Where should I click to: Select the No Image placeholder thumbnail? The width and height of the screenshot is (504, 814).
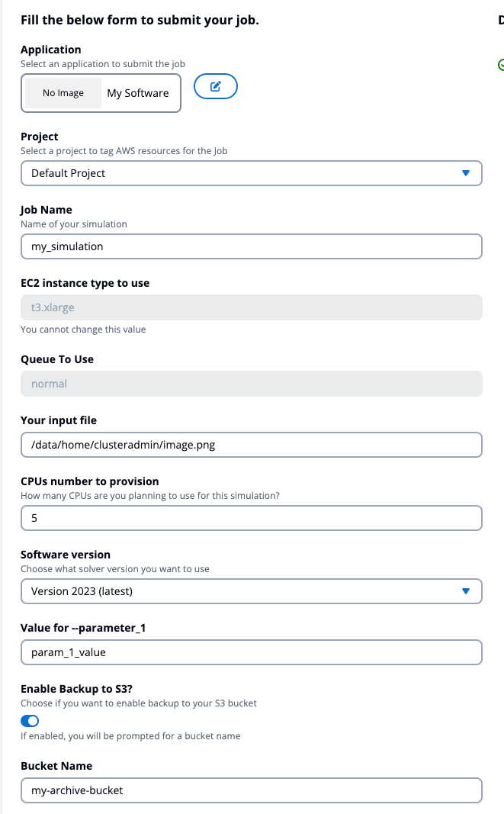click(63, 93)
